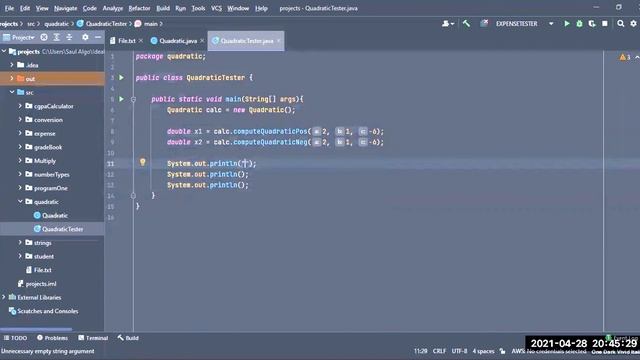Collapse all icon in Project panel
Screen dimensions: 640x360
[69, 38]
